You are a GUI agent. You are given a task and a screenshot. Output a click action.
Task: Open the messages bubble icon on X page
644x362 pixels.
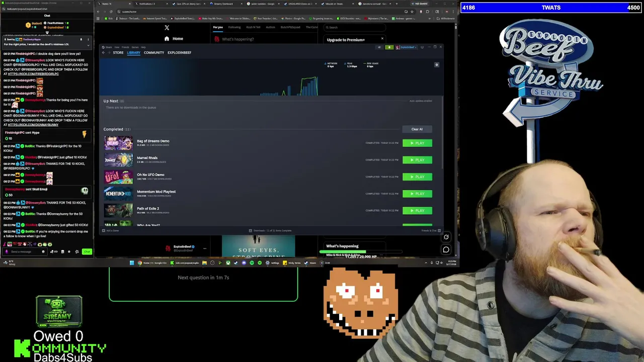(446, 249)
